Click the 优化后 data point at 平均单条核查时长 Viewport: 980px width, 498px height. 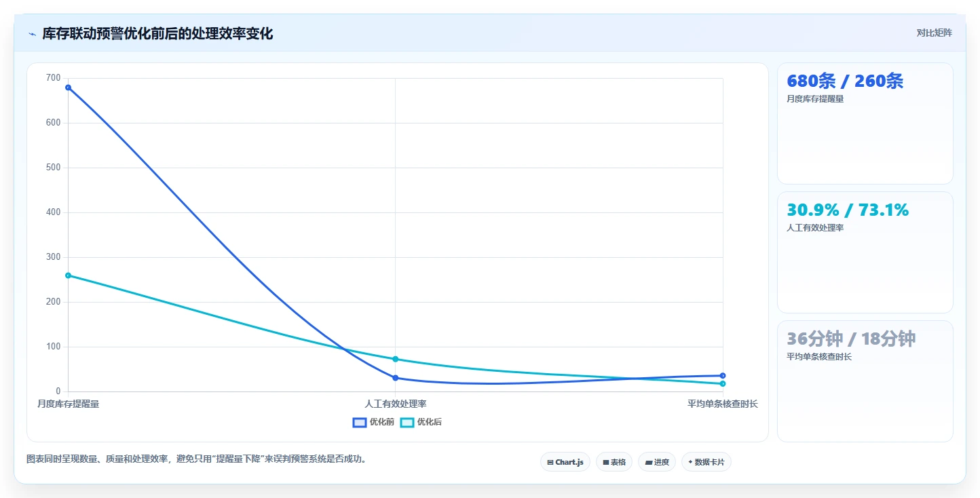pyautogui.click(x=723, y=384)
